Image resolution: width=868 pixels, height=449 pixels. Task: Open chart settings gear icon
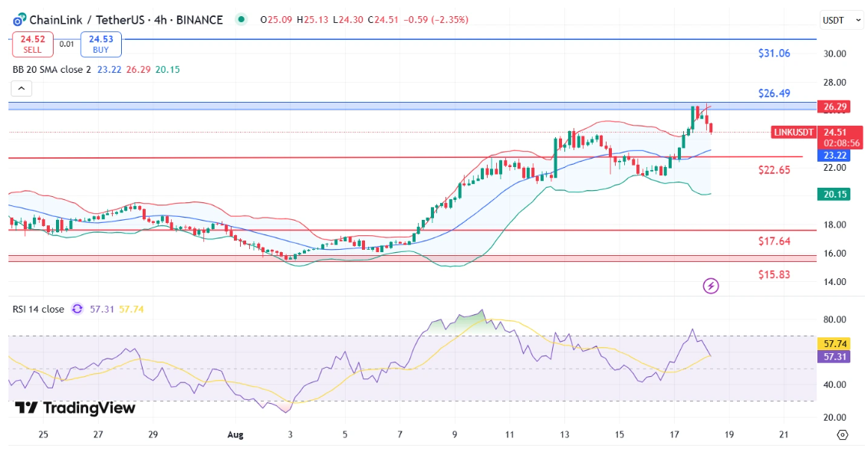(843, 434)
